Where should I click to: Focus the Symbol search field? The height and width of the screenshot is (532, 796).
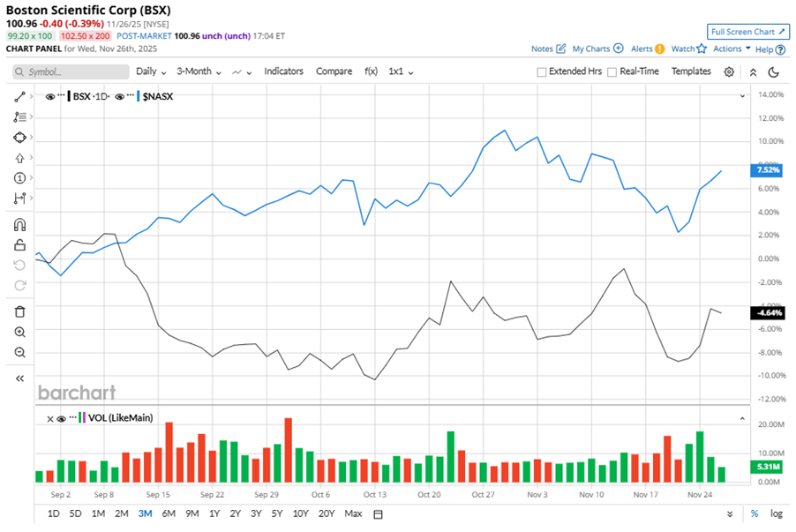[x=71, y=72]
